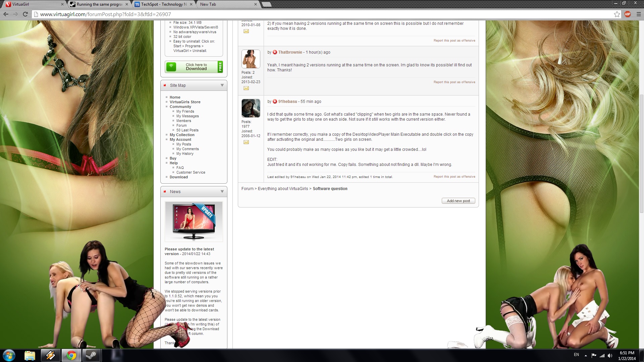Image resolution: width=644 pixels, height=362 pixels.
Task: Open Chrome from the taskbar
Action: point(71,355)
